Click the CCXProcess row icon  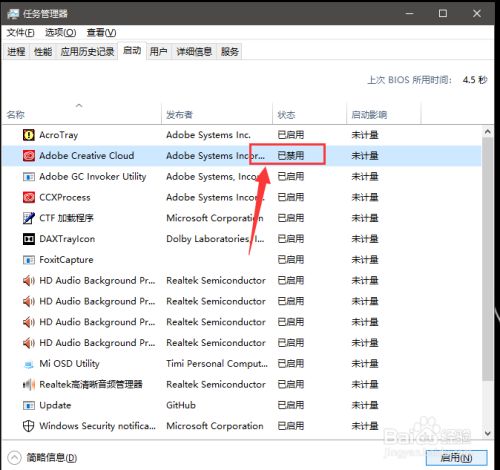tap(29, 197)
